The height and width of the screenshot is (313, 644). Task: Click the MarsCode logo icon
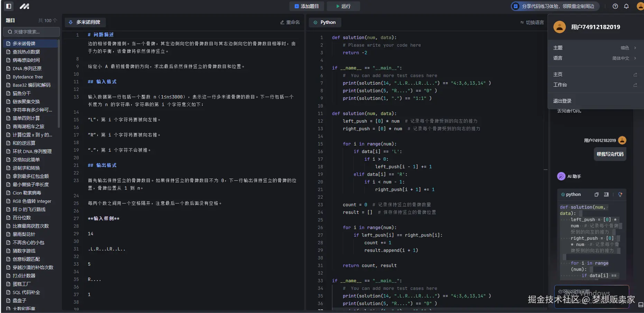click(x=24, y=6)
